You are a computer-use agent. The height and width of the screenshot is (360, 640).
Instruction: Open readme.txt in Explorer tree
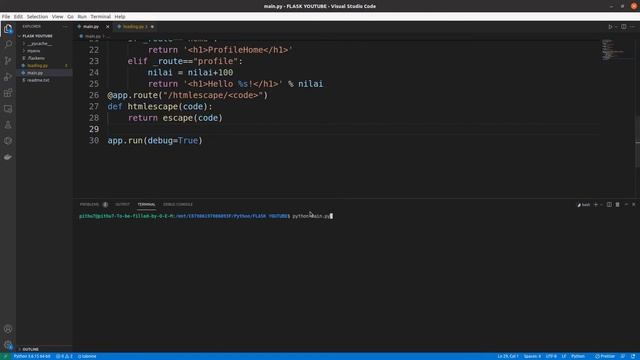[38, 80]
